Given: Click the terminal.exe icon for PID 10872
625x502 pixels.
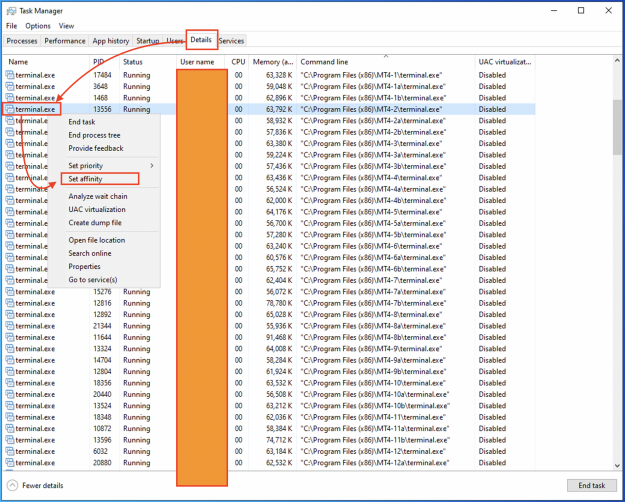Looking at the screenshot, I should pyautogui.click(x=10, y=429).
